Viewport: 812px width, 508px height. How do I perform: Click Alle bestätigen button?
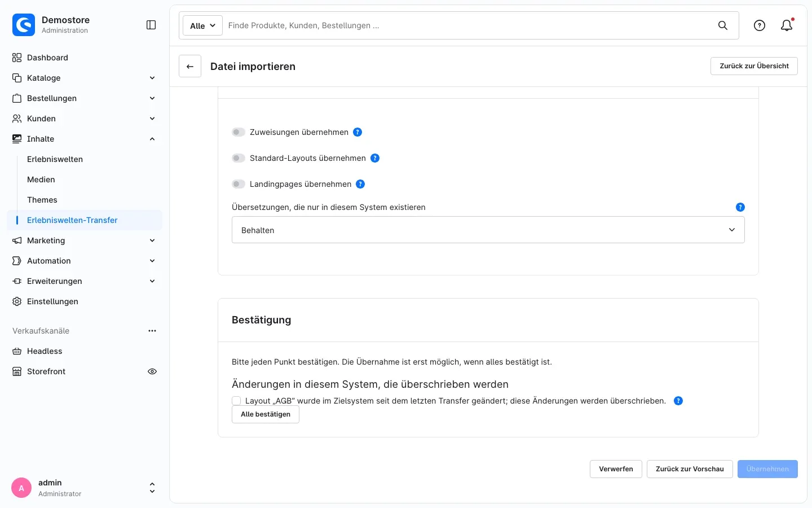(x=266, y=414)
